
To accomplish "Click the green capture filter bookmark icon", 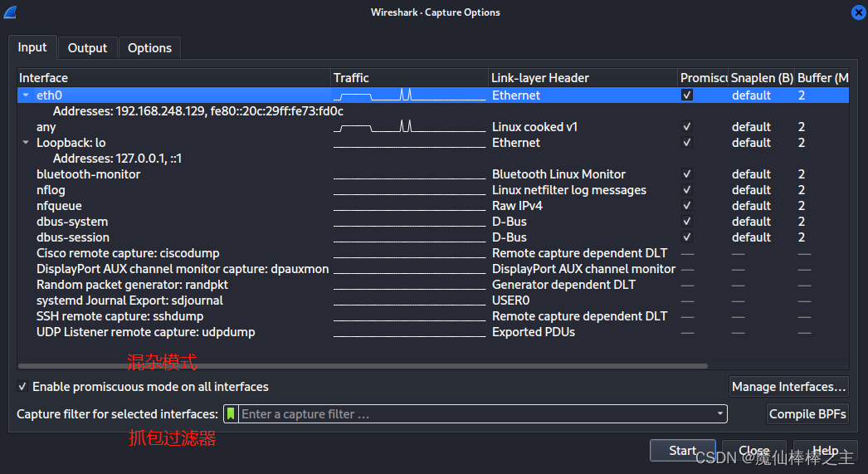I will (231, 413).
